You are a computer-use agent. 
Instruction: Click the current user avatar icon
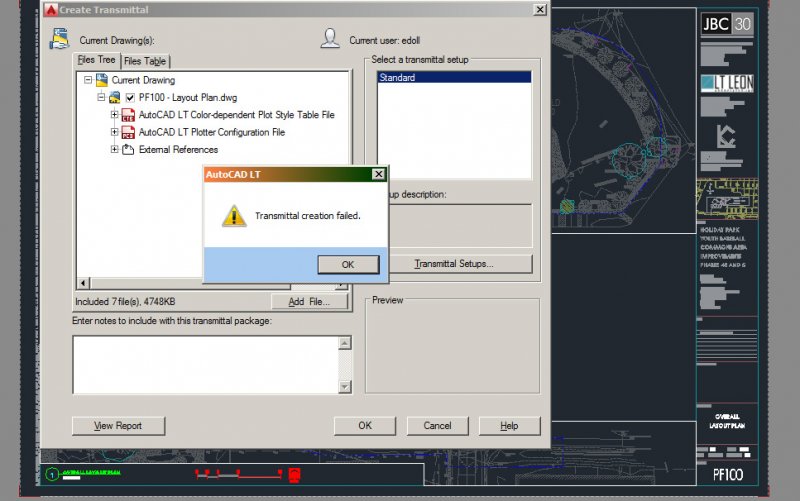[330, 38]
